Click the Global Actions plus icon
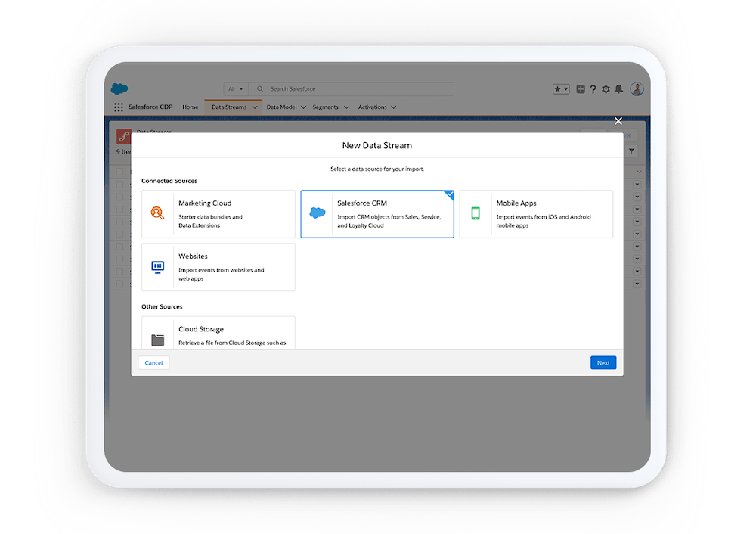This screenshot has width=756, height=534. tap(581, 89)
